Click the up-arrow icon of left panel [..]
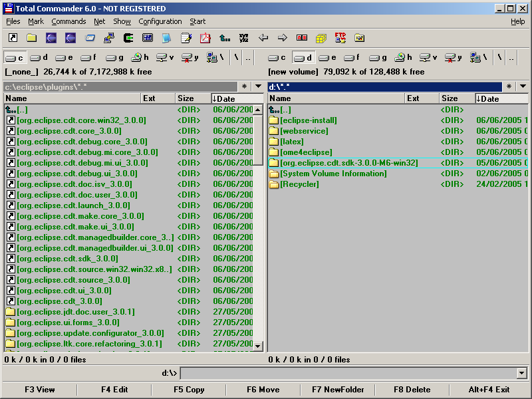 coord(11,110)
